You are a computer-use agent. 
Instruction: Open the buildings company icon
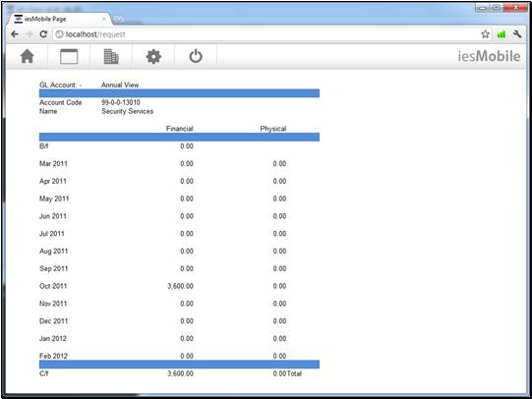coord(111,56)
